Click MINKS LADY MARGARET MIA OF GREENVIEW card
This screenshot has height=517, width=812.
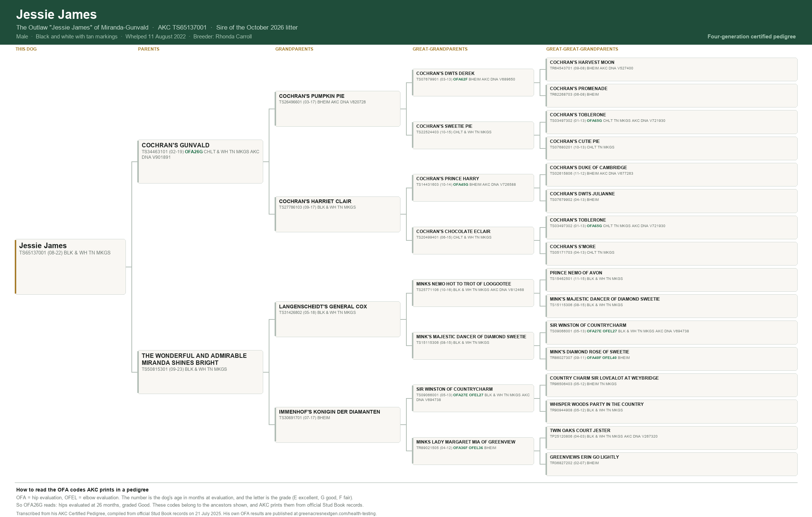pos(473,451)
